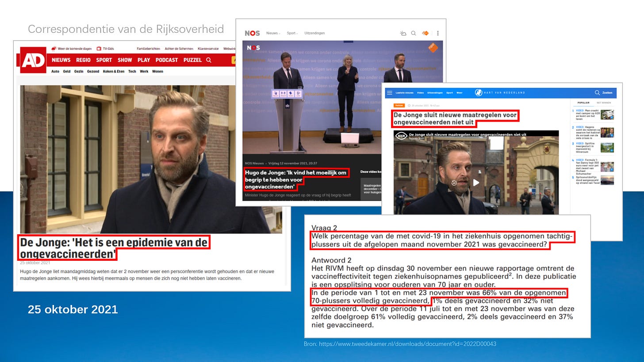Screen dimensions: 644x362
Task: Click the AD 'Koken & Eten' link
Action: coord(114,71)
